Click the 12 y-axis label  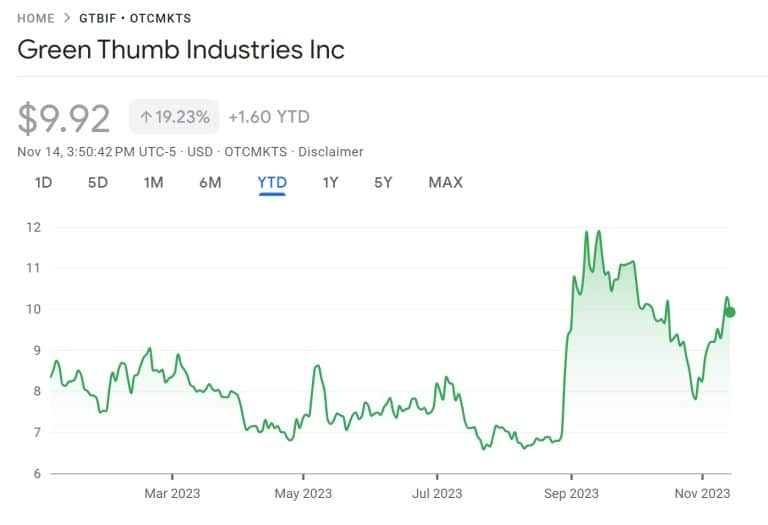click(x=33, y=227)
